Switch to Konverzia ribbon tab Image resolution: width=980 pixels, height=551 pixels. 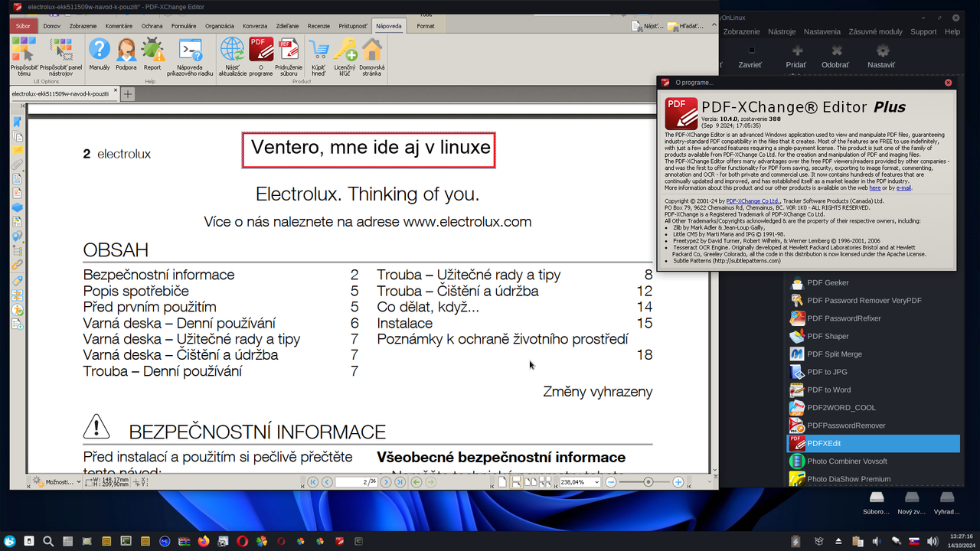pos(255,26)
